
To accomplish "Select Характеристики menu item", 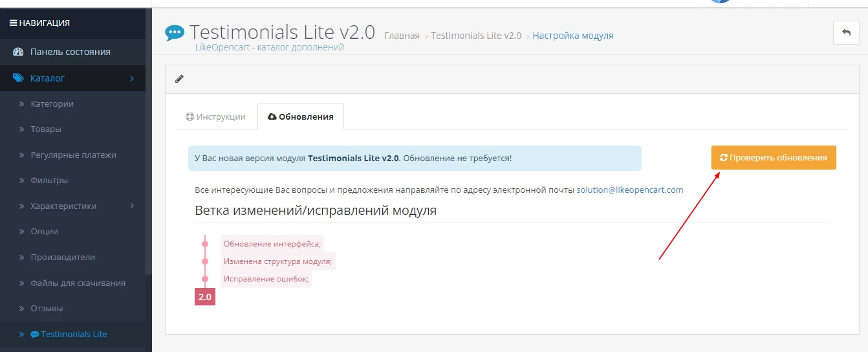I will pos(63,206).
